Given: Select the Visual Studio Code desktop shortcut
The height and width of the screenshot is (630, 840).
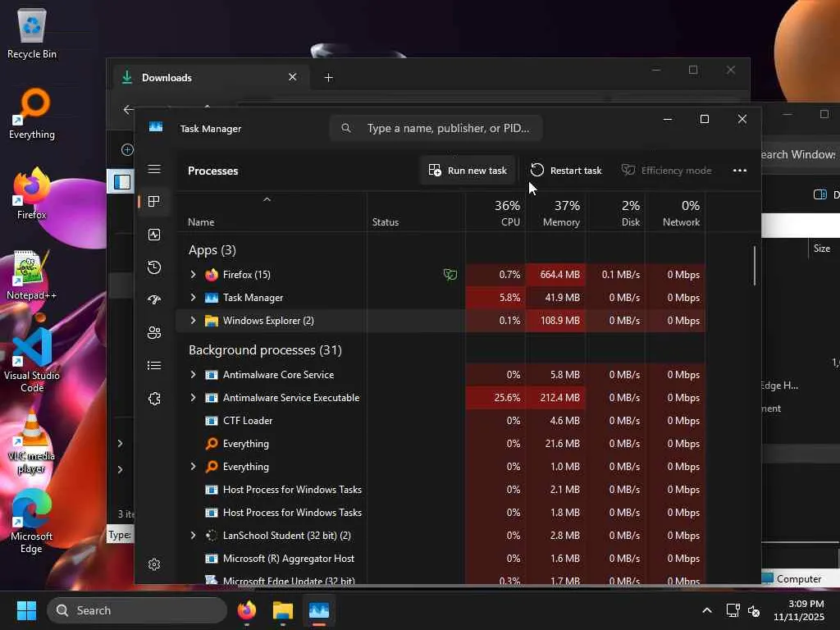Looking at the screenshot, I should tap(32, 361).
